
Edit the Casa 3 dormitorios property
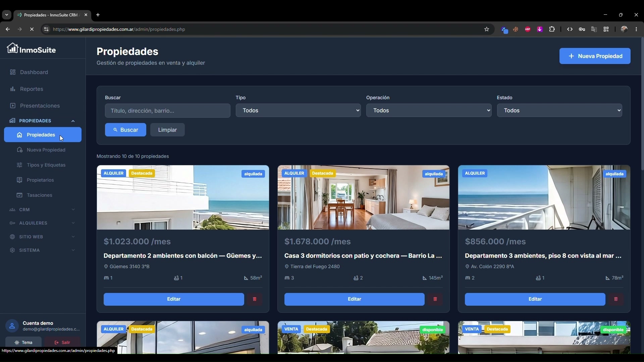[x=354, y=299]
